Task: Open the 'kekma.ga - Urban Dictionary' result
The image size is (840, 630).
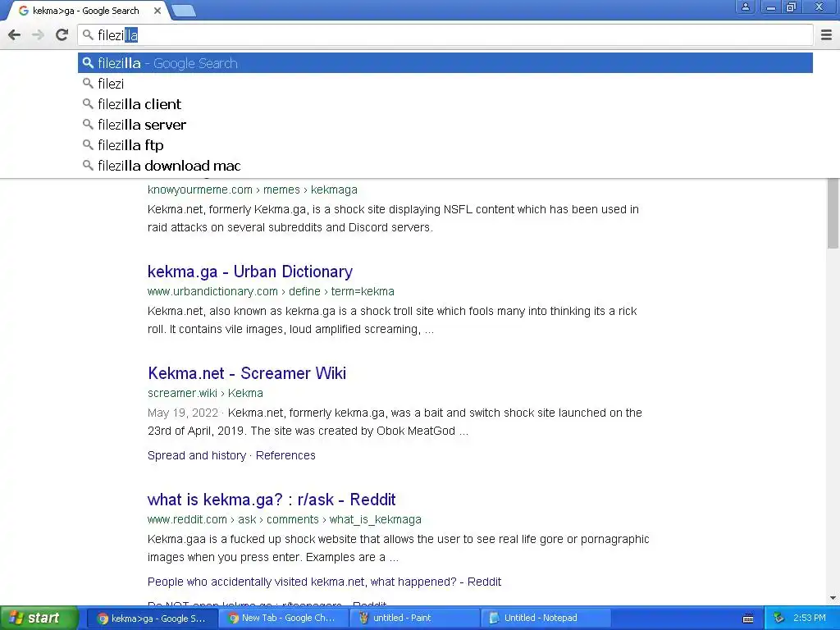Action: pos(250,272)
